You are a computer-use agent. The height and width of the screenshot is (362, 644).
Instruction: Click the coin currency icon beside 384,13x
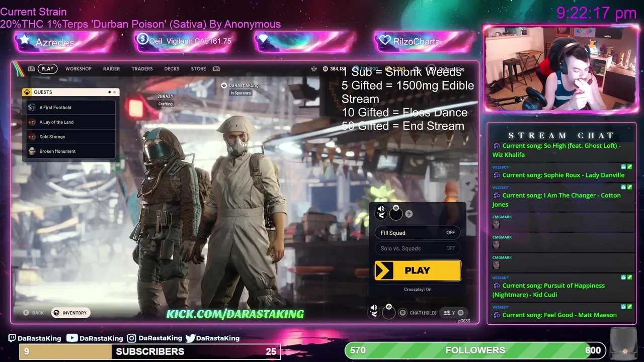click(x=326, y=69)
